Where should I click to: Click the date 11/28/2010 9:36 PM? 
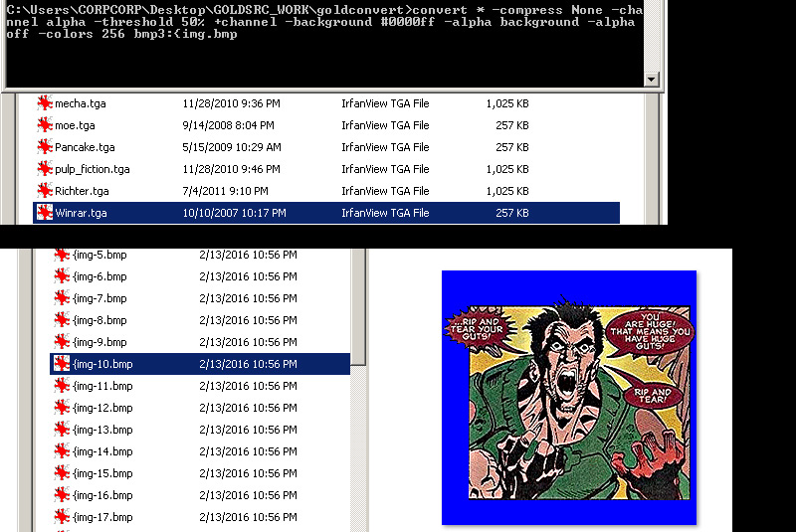(231, 103)
